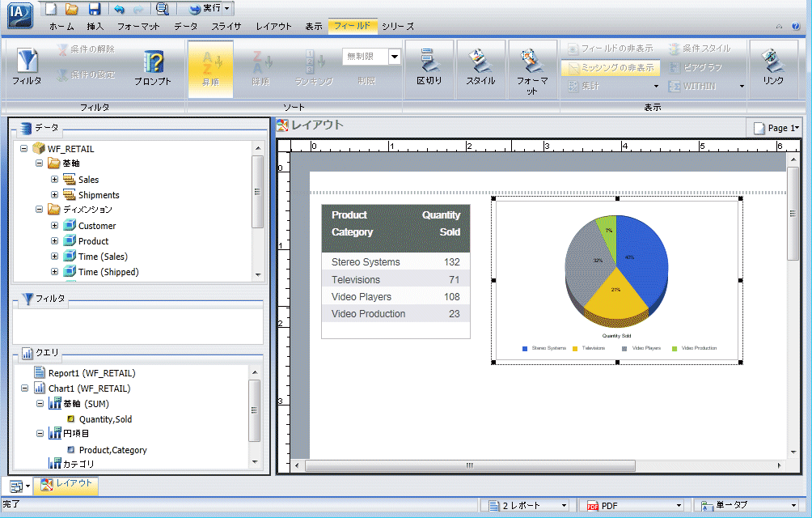Minimize the ribbon with the caret icon
Screen dimensions: 812x518
[x=779, y=27]
